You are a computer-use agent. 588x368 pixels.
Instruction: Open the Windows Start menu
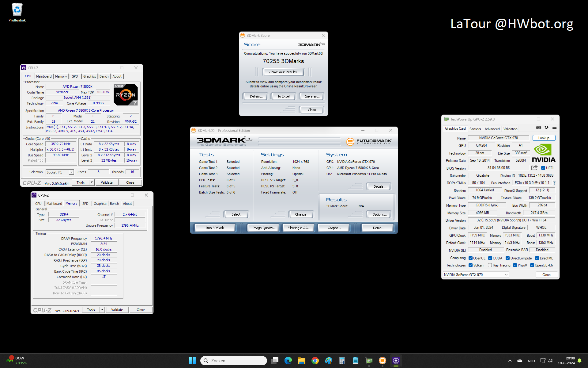pos(192,361)
